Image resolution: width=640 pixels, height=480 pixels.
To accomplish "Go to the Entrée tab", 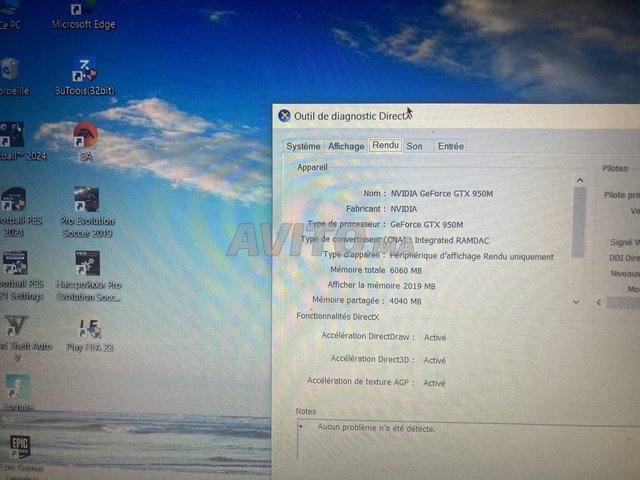I will (450, 146).
